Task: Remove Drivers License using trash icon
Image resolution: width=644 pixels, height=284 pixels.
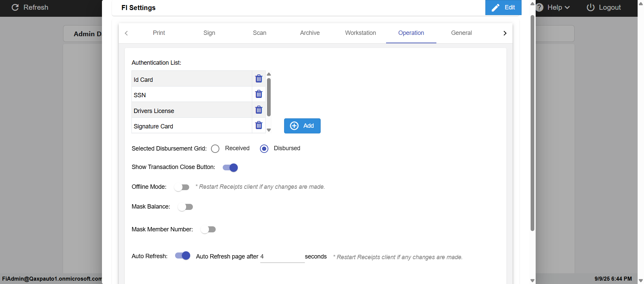Action: (x=259, y=110)
